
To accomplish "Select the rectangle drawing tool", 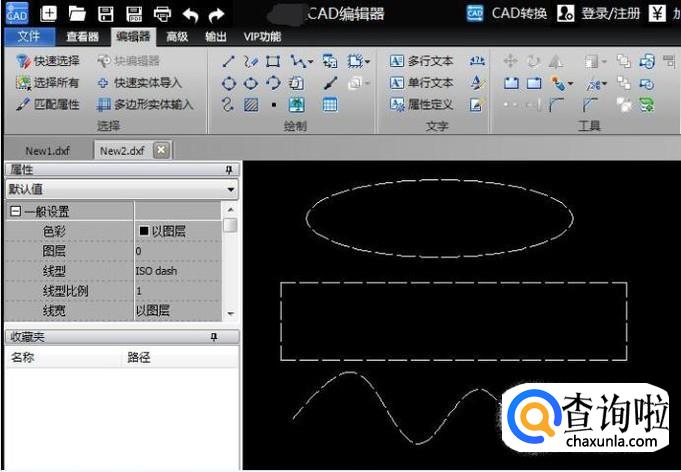I will click(x=272, y=62).
